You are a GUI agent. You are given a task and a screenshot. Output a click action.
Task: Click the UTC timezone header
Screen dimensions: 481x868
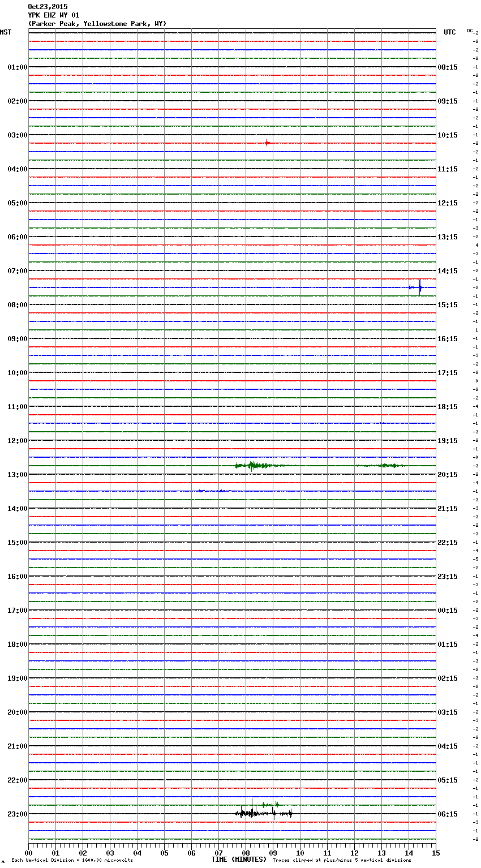[450, 32]
